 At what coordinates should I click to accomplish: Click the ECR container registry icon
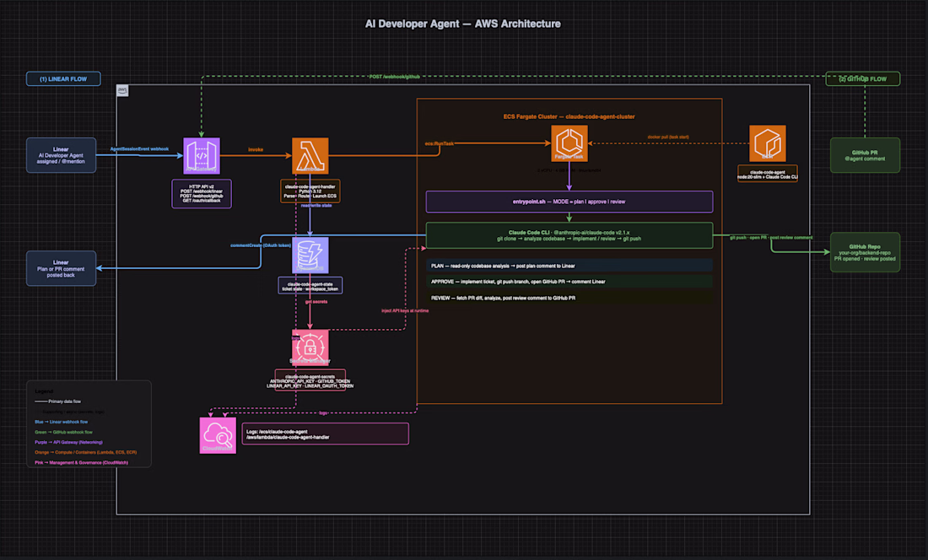[767, 143]
